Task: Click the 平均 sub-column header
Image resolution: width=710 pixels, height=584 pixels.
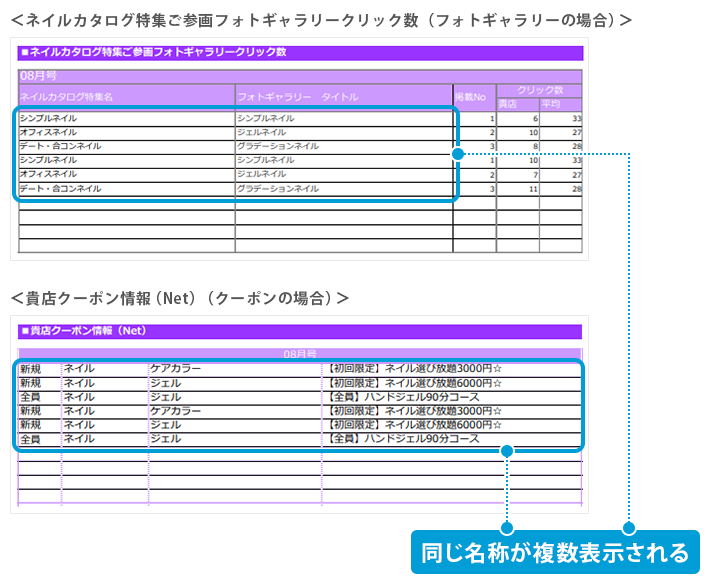Action: pyautogui.click(x=551, y=103)
